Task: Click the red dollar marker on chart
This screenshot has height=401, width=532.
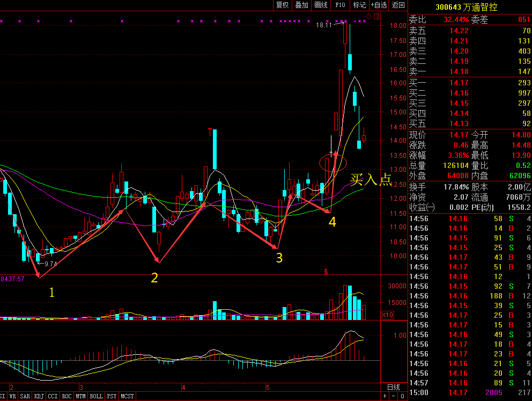Action: click(326, 272)
